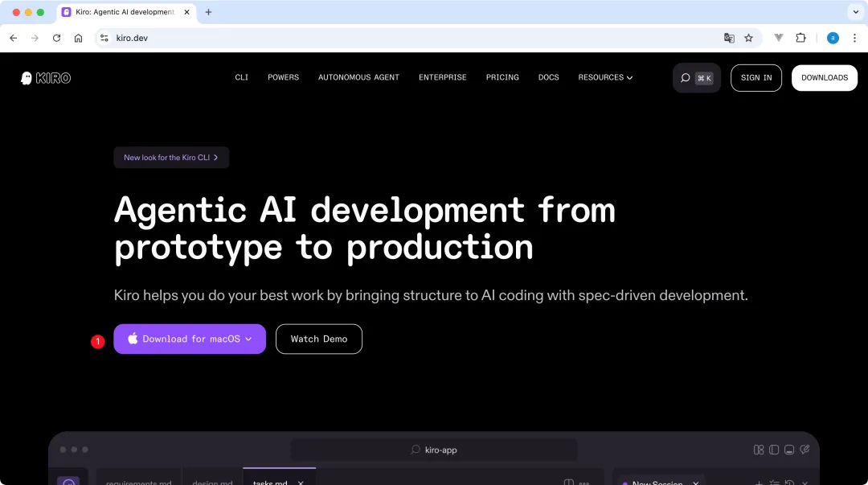Open the Chrome profile avatar
This screenshot has height=485, width=868.
tap(833, 38)
